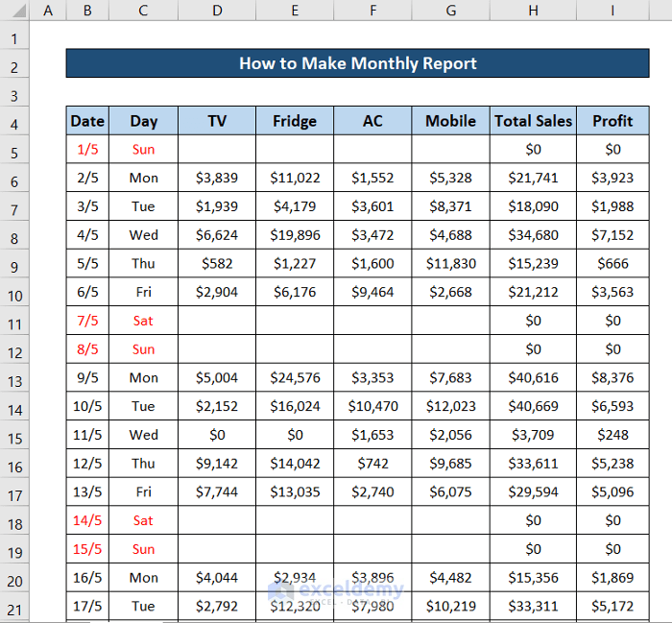Select TV value $9,142
Viewport: 672px width, 623px height.
coord(217,464)
